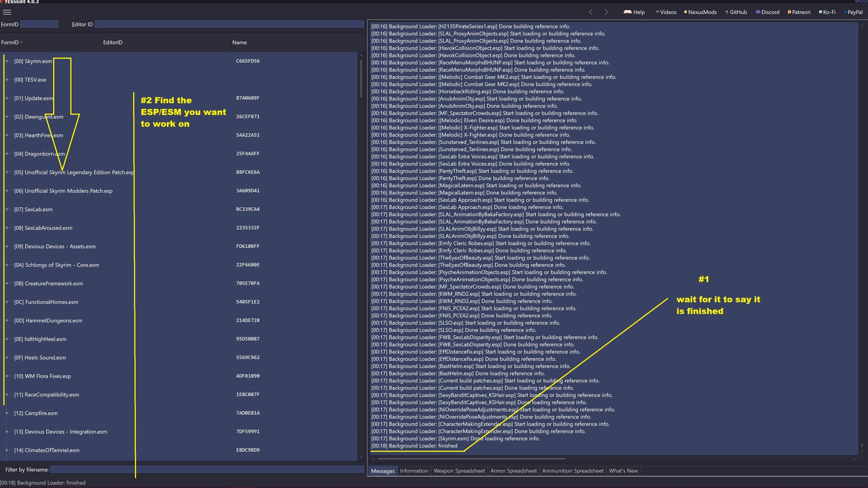Select [10] WM Flora Fixes.esp row
The height and width of the screenshot is (488, 868).
tap(179, 376)
